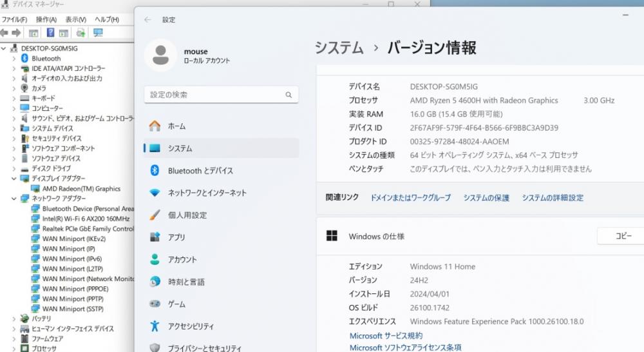Click the scan for hardware changes monitor icon
This screenshot has height=352, width=644.
pos(98,32)
